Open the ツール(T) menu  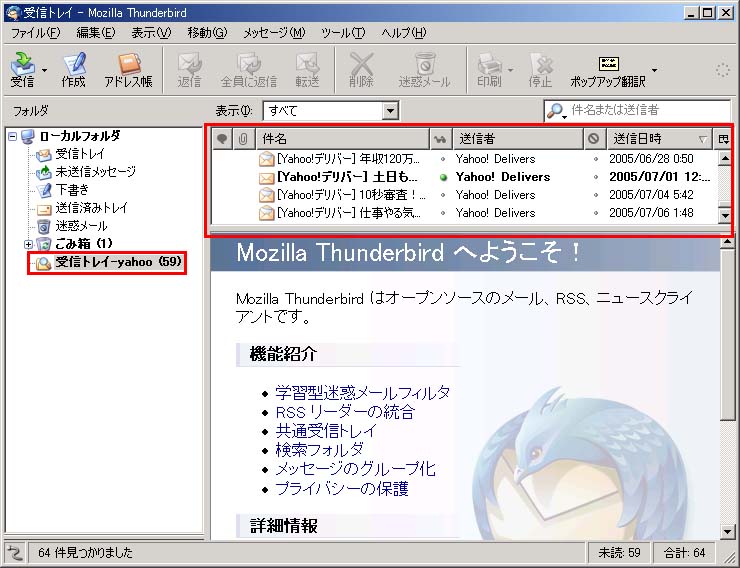click(x=343, y=33)
